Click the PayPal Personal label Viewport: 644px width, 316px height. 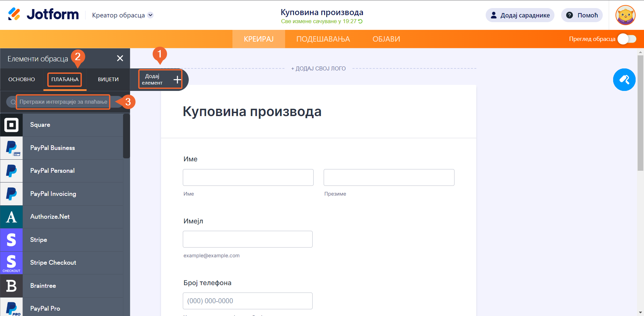[52, 171]
